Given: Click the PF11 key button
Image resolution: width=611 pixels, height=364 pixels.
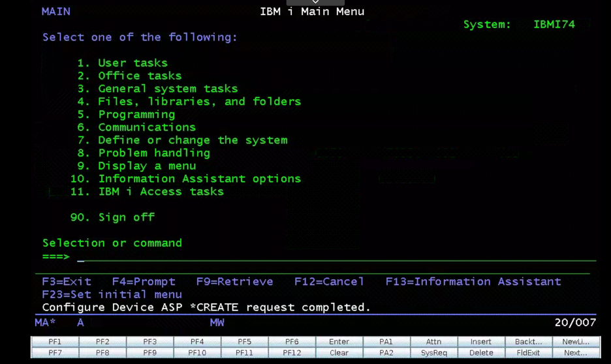Looking at the screenshot, I should (x=244, y=353).
